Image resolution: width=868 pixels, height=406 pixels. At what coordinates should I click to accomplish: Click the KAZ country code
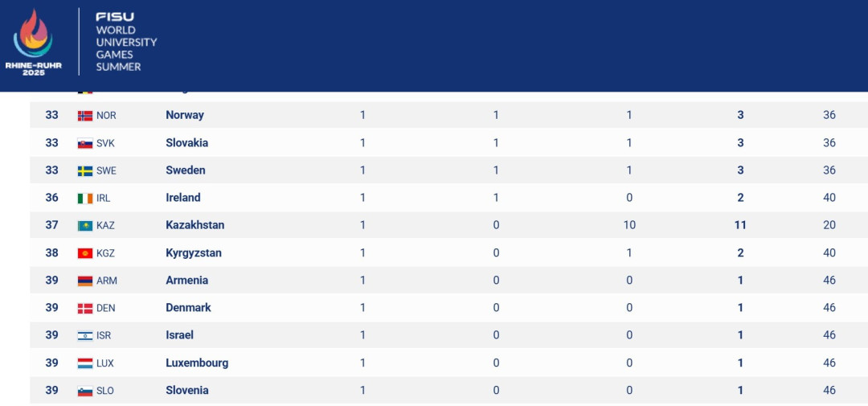click(x=106, y=225)
